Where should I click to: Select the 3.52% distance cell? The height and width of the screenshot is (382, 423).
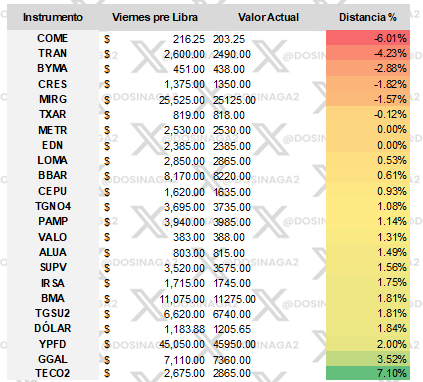pos(368,359)
